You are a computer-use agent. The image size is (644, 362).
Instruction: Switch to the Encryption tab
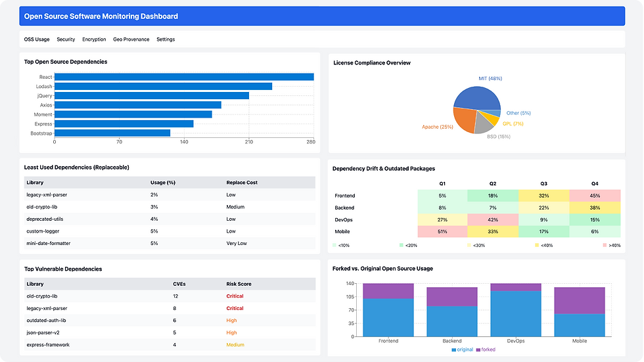[x=94, y=39]
